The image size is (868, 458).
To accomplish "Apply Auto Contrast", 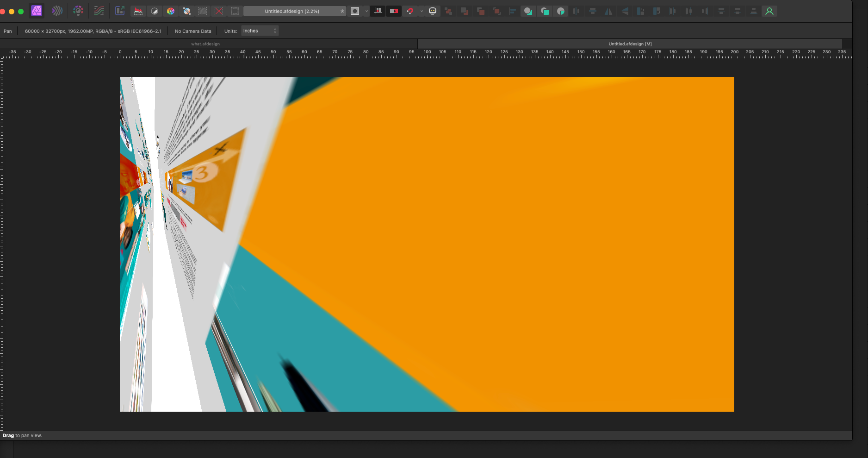I will point(155,11).
